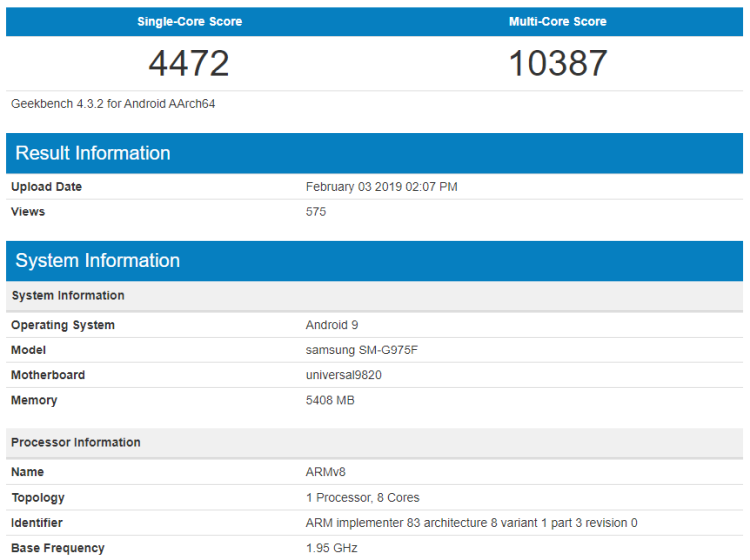
Task: Click the 1 Processor, 8 Cores topology value
Action: 362,497
